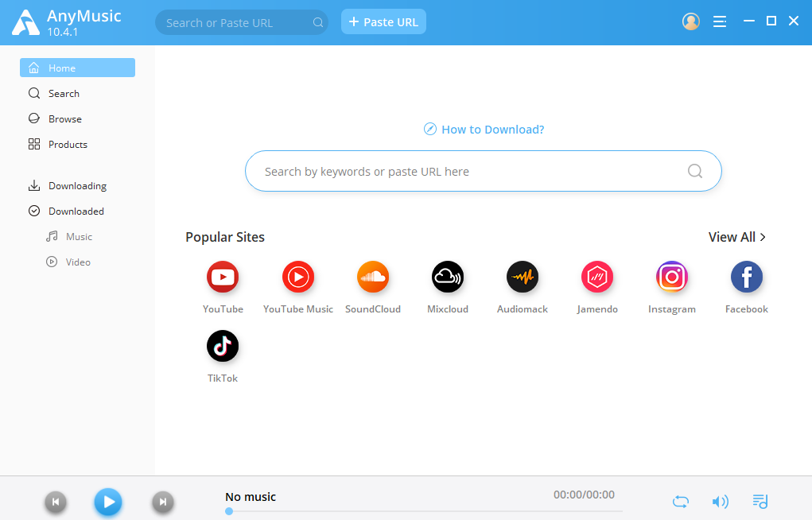Click magnifier icon in top search bar
812x520 pixels.
[x=318, y=23]
